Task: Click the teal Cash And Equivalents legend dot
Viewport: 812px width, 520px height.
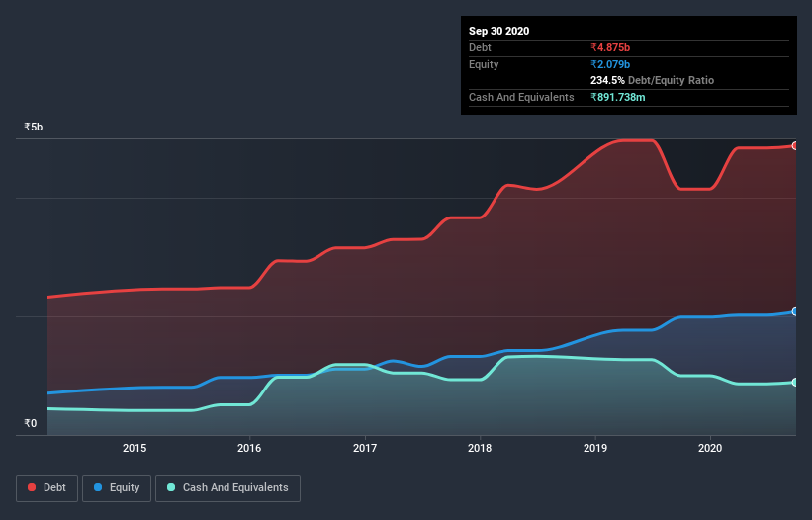Action: tap(171, 487)
